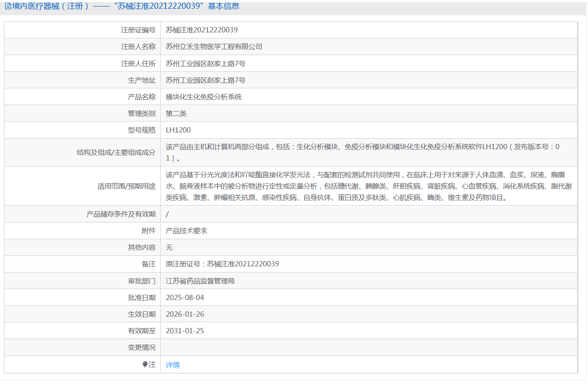Select the 江苏省药品监督管理局 value
Image resolution: width=588 pixels, height=384 pixels.
click(200, 281)
